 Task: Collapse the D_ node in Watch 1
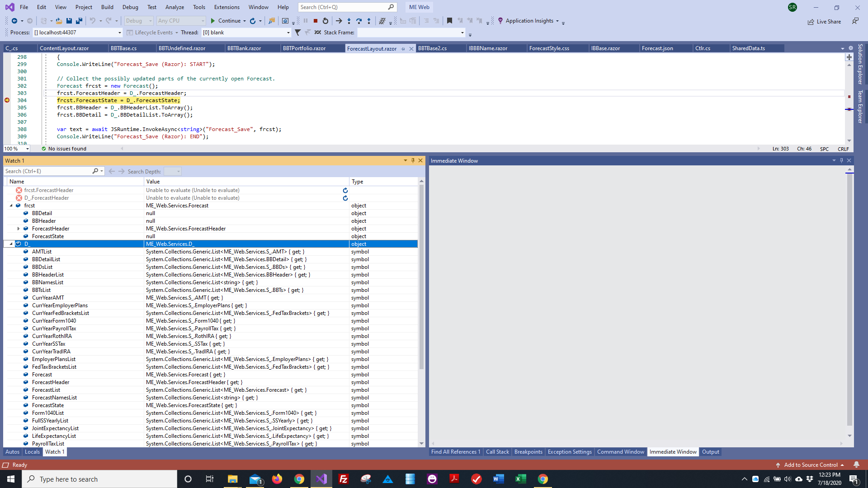11,244
